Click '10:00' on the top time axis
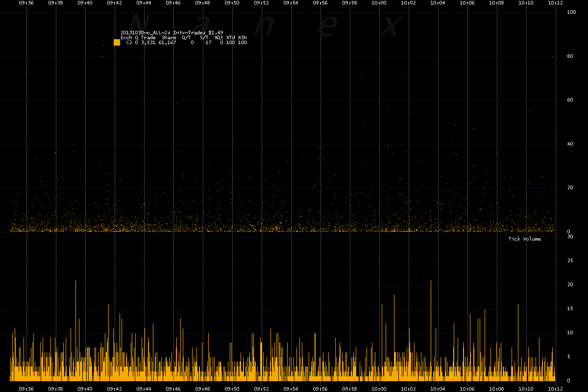Screen dimensions: 588x392 click(379, 2)
